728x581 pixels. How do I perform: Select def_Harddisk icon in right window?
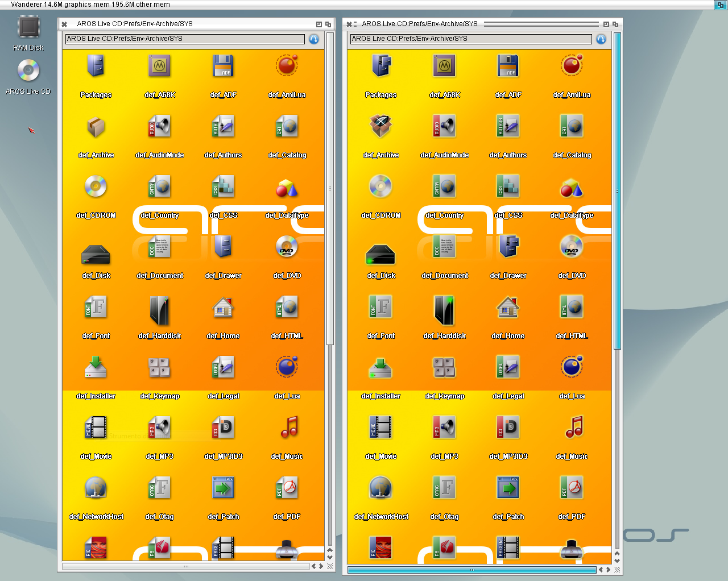444,310
